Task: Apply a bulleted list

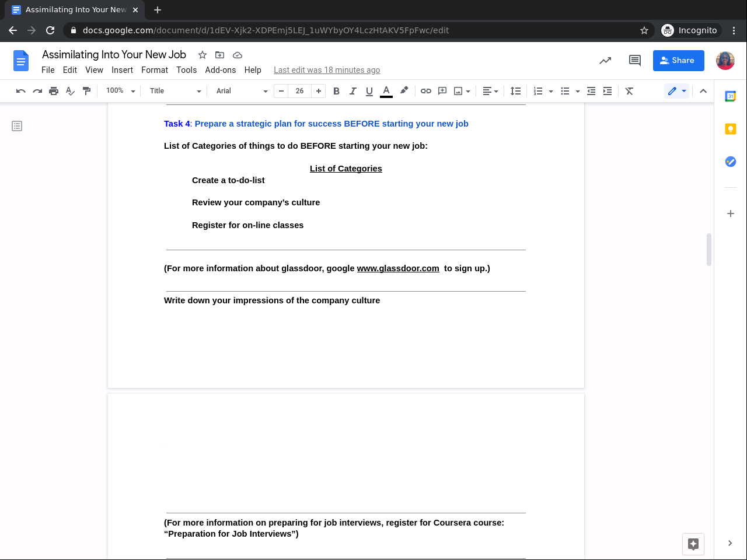Action: 565,91
